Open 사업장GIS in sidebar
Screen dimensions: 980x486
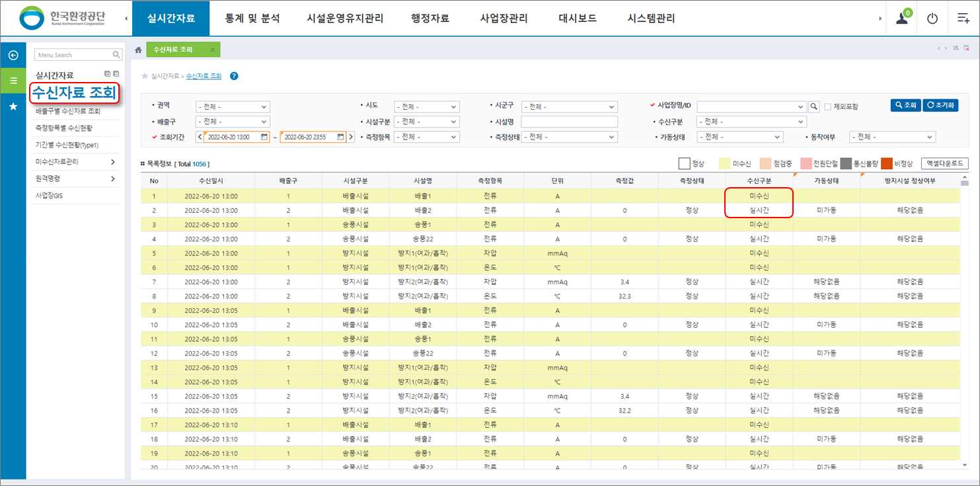(49, 196)
